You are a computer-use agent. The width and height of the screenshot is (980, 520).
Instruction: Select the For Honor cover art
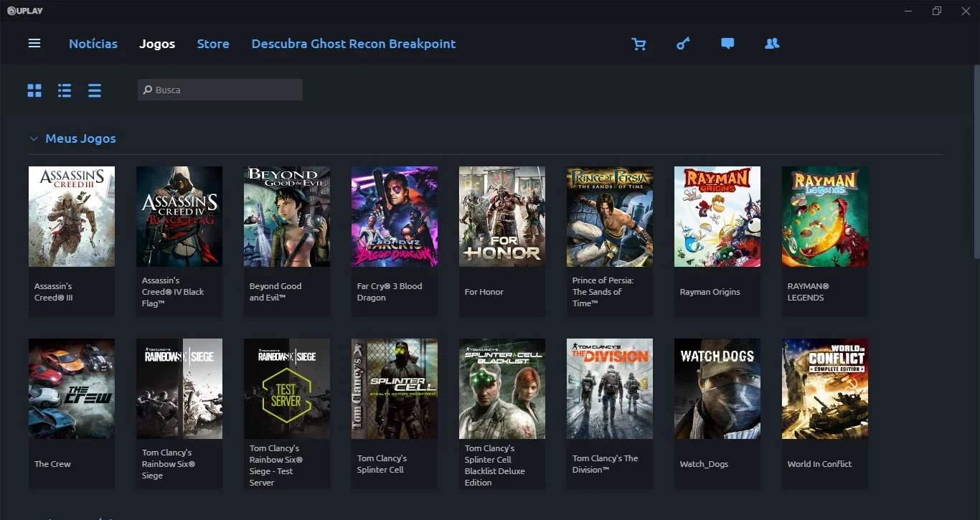pos(502,217)
